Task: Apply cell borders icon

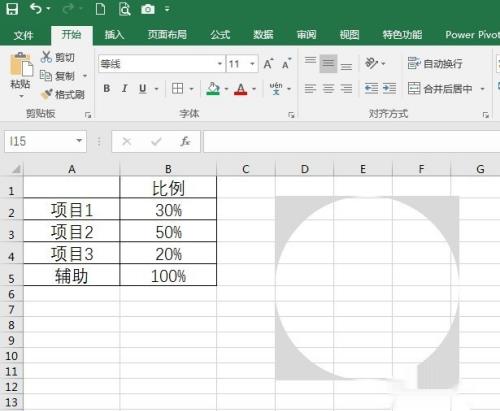Action: (x=177, y=89)
